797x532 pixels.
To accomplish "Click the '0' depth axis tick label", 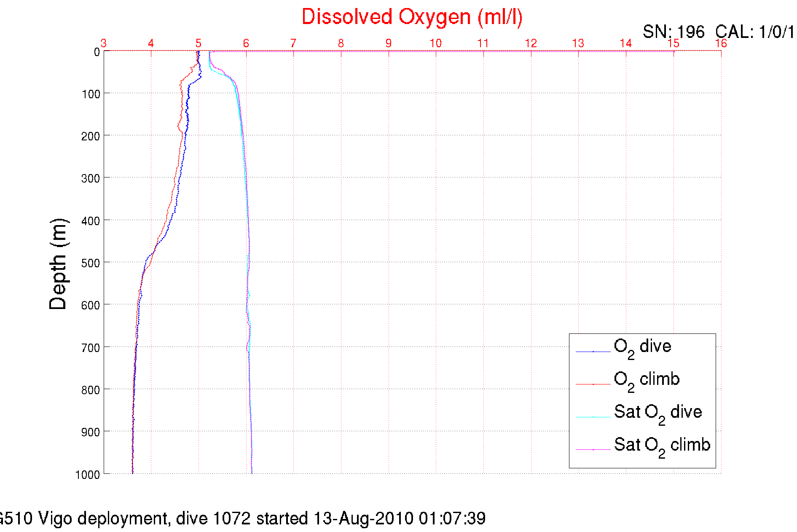I will coord(97,52).
